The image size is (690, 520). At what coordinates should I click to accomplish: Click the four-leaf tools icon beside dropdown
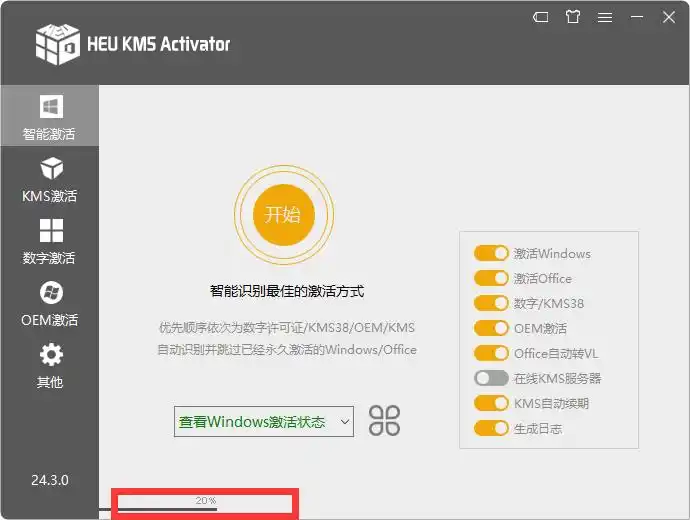384,421
